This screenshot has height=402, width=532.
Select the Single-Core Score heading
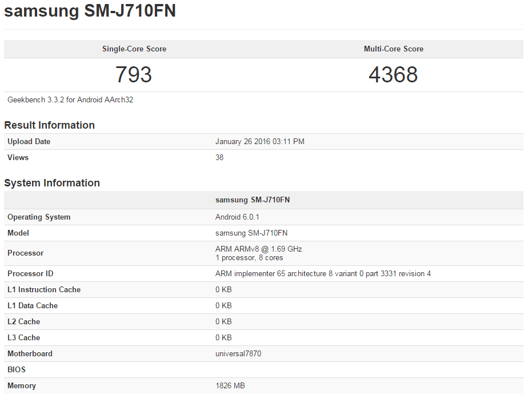pos(134,49)
